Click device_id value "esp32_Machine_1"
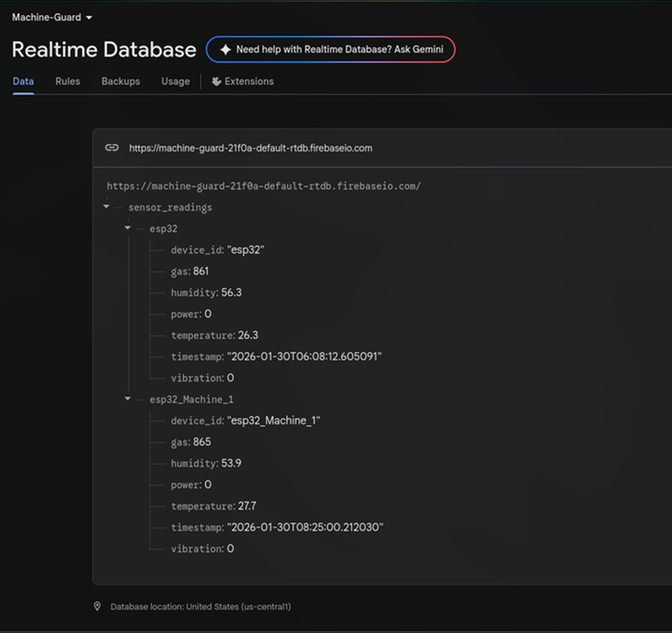672x633 pixels. point(273,420)
